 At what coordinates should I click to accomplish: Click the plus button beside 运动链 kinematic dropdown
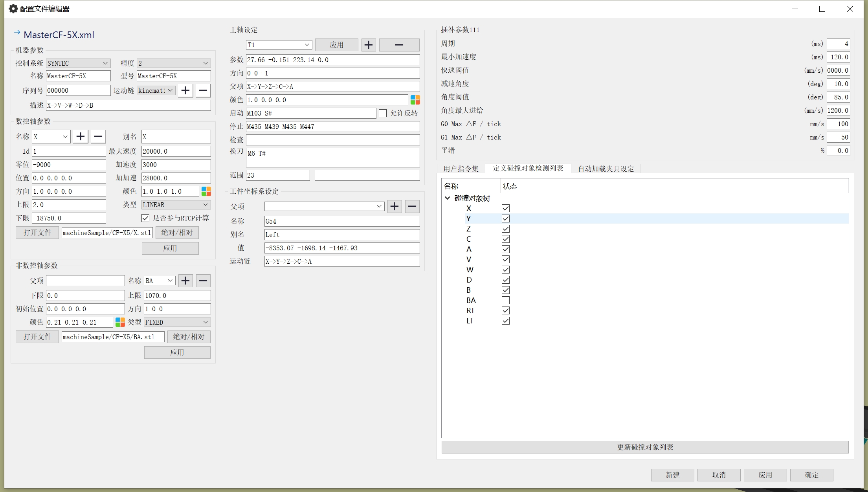185,90
